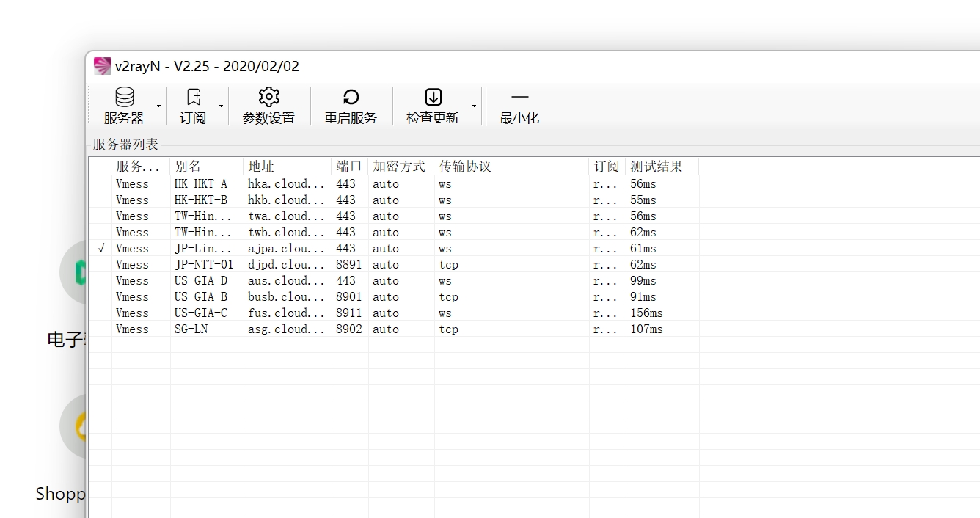Select server row HK-HKT-B

[x=394, y=200]
